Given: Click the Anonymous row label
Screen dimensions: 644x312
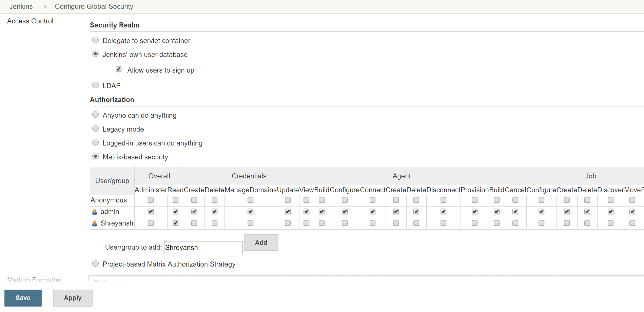Looking at the screenshot, I should pos(109,200).
